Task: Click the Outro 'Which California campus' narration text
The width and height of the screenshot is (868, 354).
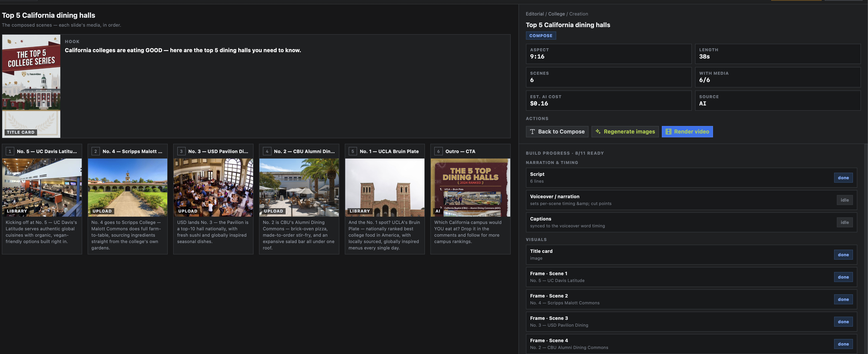Action: point(468,232)
